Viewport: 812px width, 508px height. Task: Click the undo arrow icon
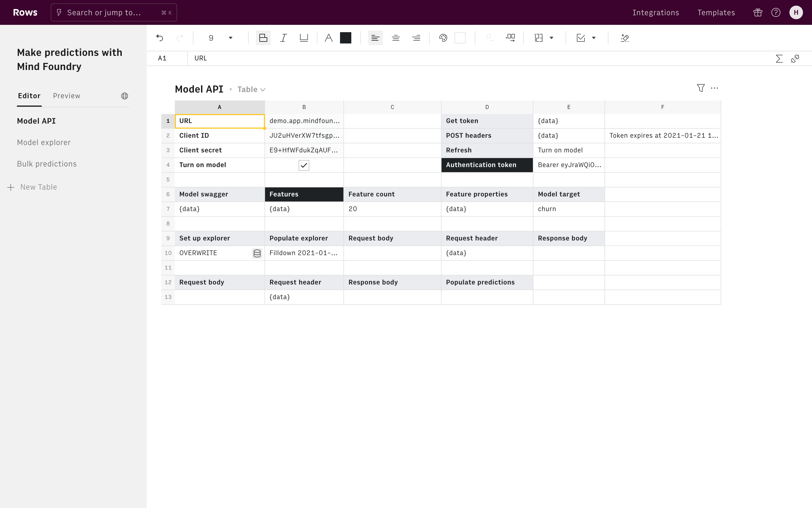pos(160,38)
